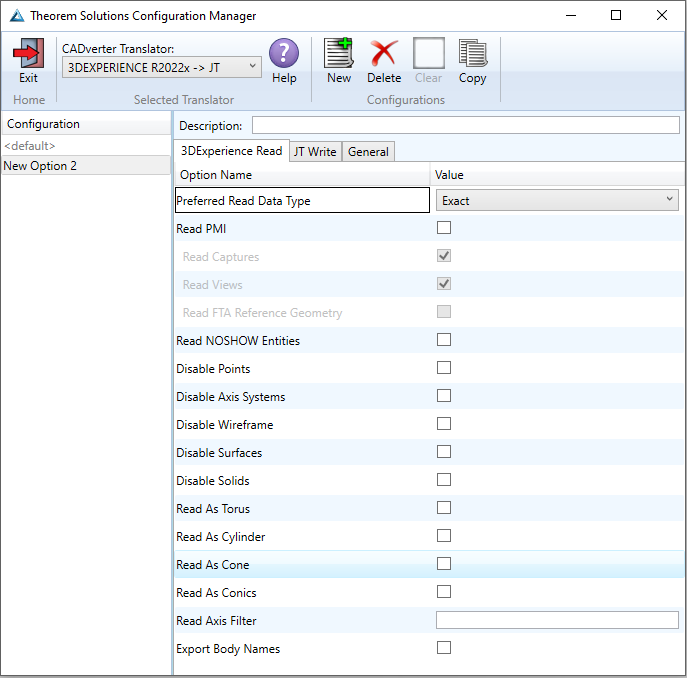Enable Read As Cylinder checkbox
Screen dimensions: 687x678
[x=444, y=536]
